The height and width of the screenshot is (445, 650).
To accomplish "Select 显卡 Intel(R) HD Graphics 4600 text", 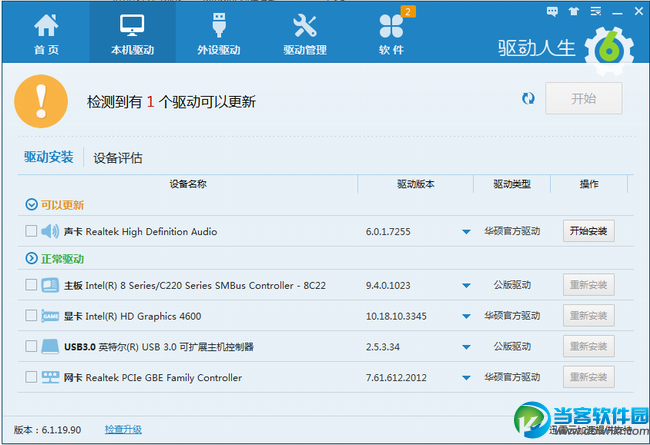I will pos(132,316).
